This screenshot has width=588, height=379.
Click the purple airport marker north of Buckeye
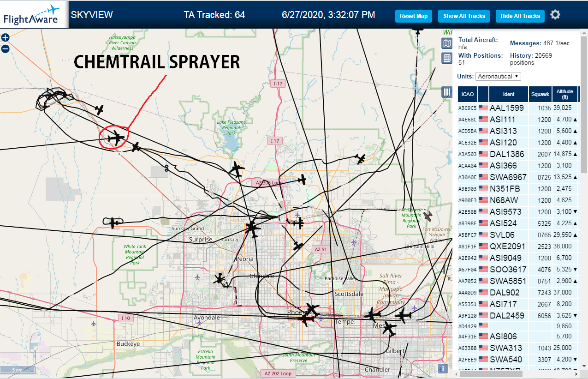(x=94, y=324)
